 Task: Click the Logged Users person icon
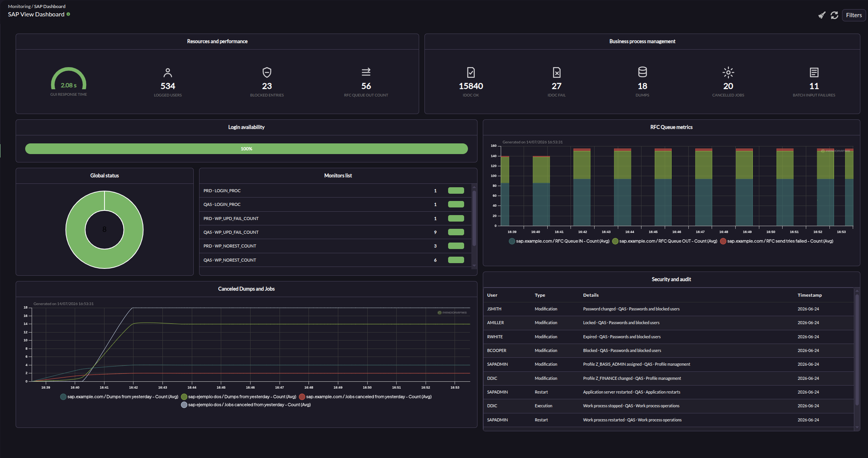tap(168, 72)
